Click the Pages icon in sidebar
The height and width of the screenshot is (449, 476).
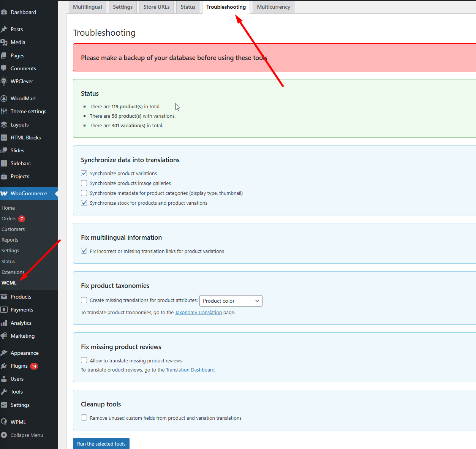tap(4, 55)
